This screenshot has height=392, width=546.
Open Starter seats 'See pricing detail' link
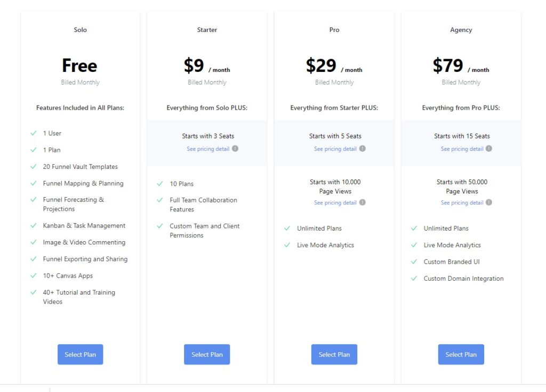pyautogui.click(x=208, y=149)
